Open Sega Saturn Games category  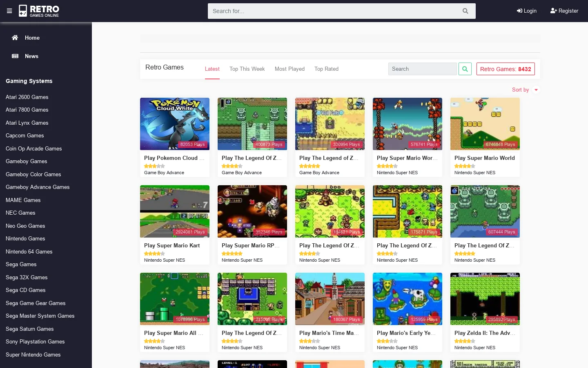click(x=30, y=329)
